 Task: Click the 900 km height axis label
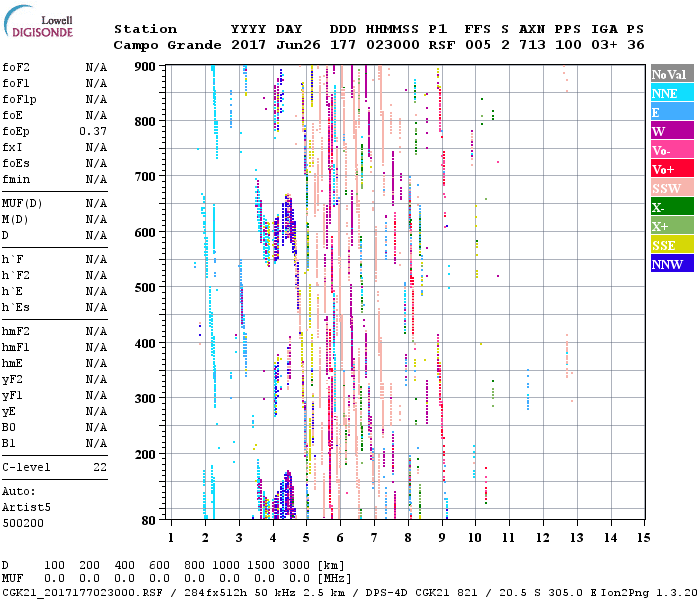(x=146, y=66)
